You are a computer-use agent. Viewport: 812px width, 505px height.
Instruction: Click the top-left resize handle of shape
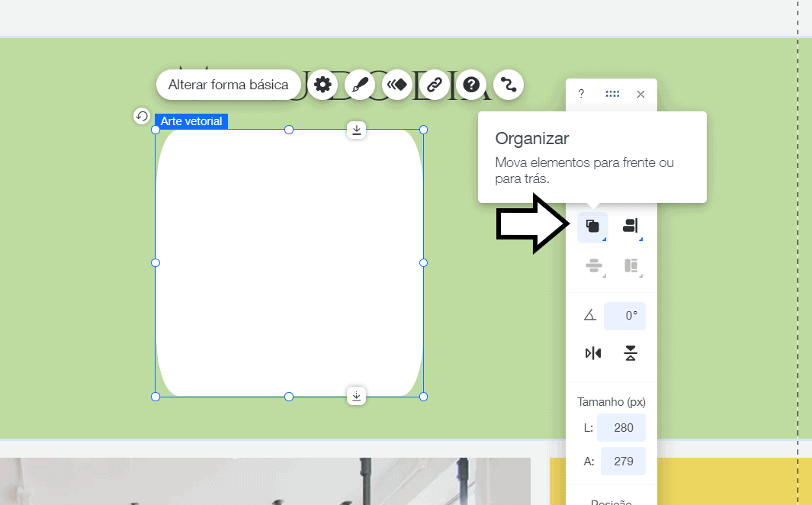(156, 130)
